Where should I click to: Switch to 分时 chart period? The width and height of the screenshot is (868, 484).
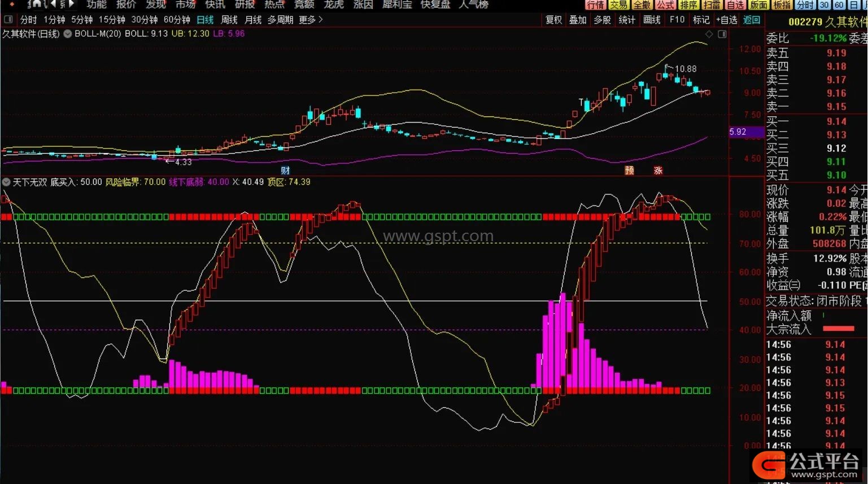(28, 20)
